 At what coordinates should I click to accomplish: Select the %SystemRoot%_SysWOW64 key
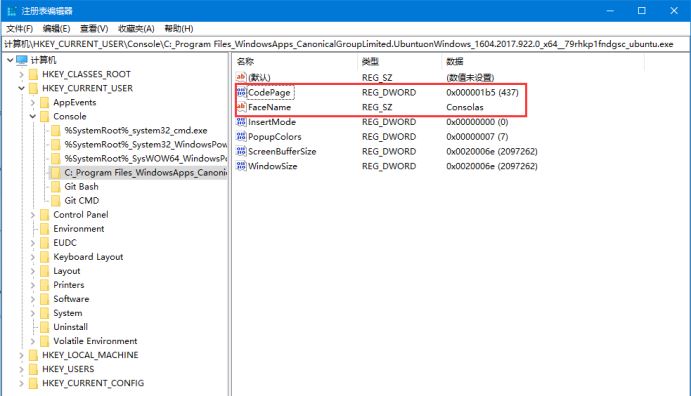click(145, 159)
